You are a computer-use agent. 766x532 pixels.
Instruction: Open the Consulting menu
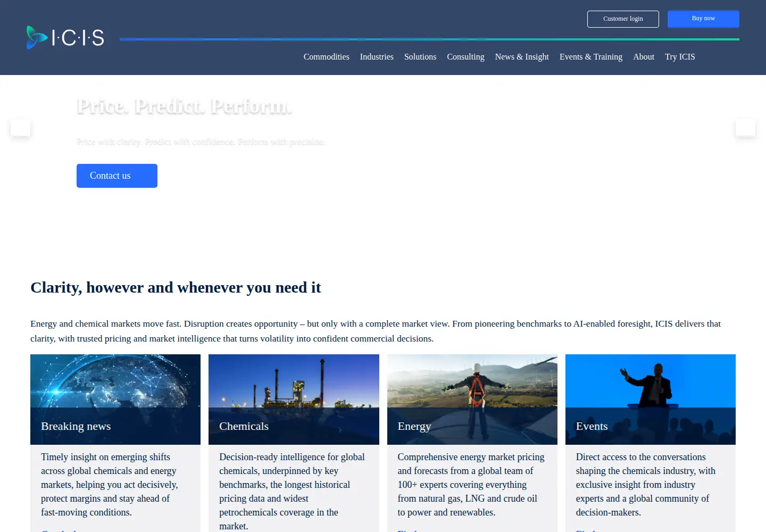tap(465, 57)
